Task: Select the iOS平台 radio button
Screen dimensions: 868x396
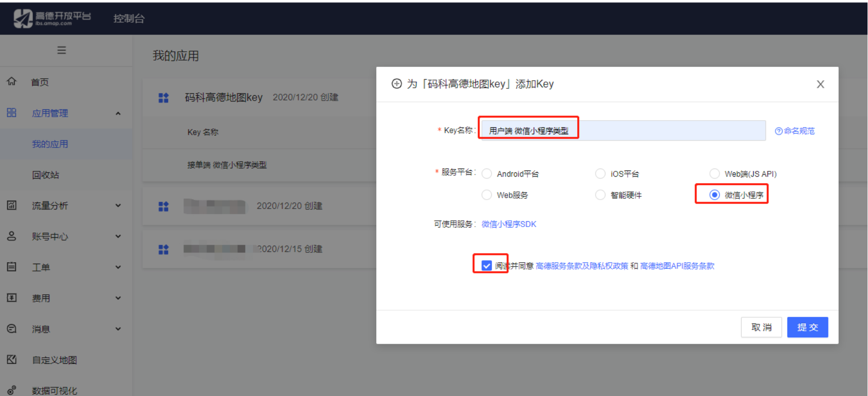Action: point(600,173)
